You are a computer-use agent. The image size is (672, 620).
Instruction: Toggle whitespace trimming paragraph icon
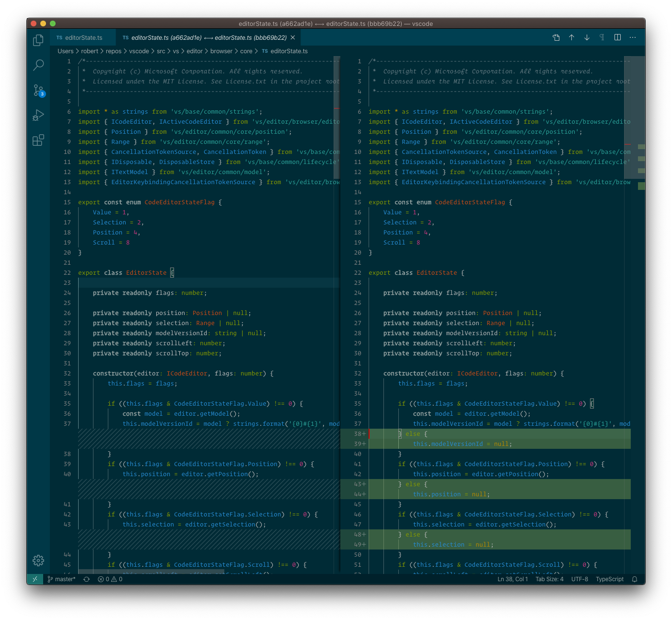tap(602, 37)
